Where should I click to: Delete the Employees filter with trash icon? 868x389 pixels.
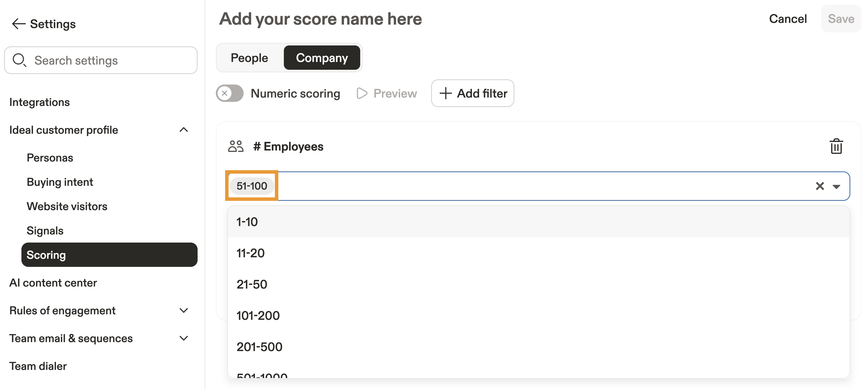(x=836, y=146)
